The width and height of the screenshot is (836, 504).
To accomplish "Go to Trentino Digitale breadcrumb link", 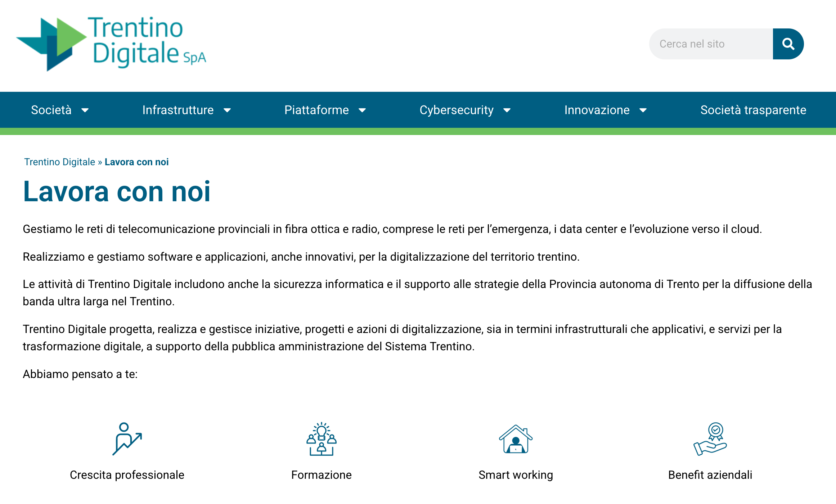I will click(x=60, y=162).
